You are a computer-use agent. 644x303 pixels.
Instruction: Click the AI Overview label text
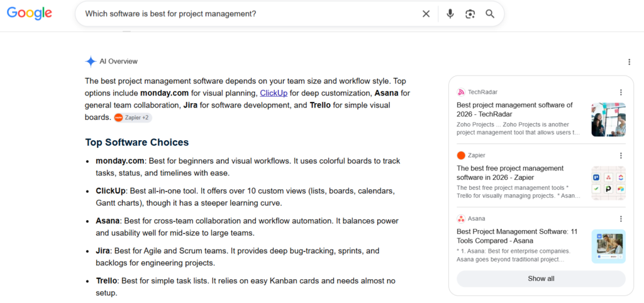pos(119,62)
